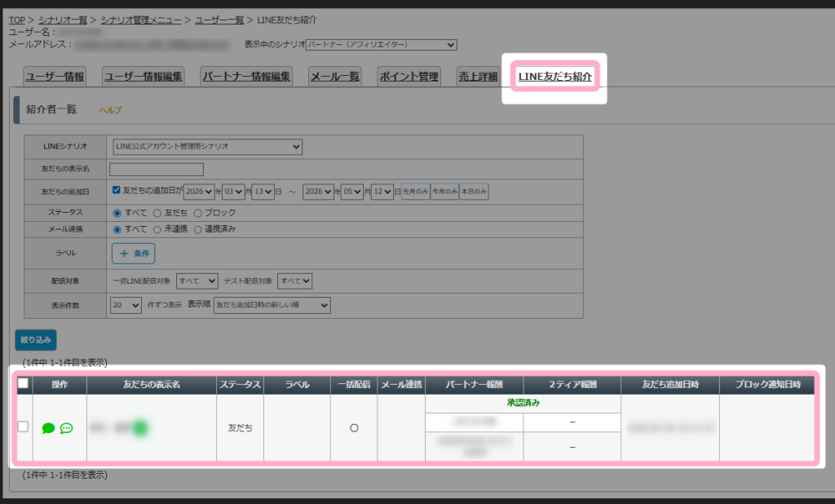
Task: Click the plus 条件 label button
Action: [x=133, y=254]
